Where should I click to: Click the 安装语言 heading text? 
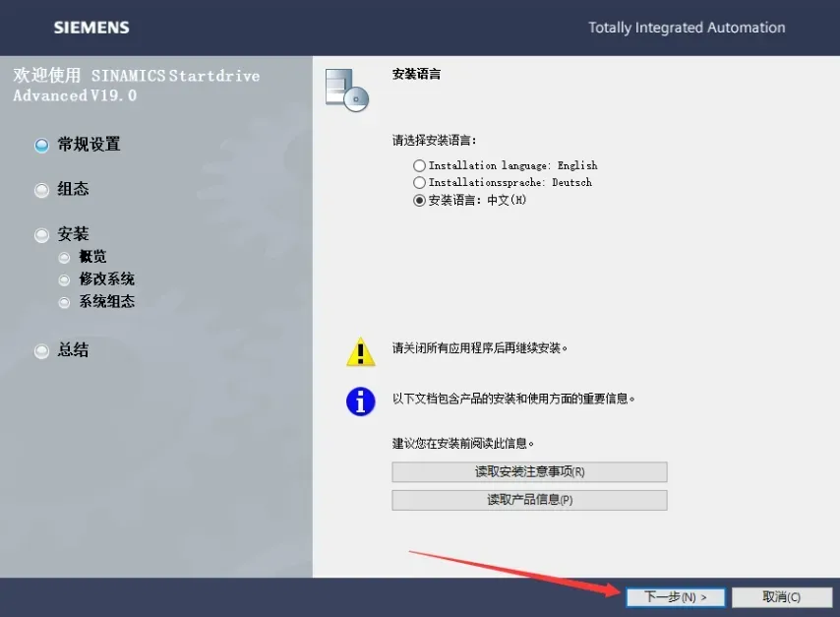(x=416, y=74)
